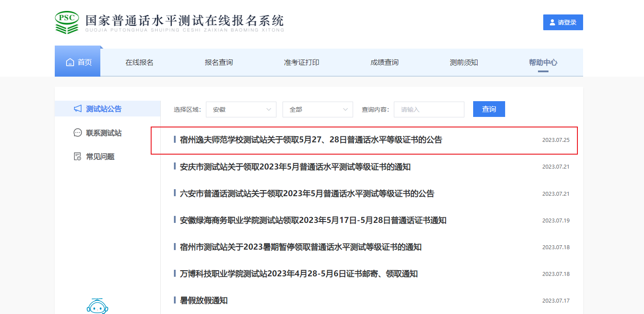Select 测试站公告 in sidebar
The height and width of the screenshot is (314, 644).
107,109
